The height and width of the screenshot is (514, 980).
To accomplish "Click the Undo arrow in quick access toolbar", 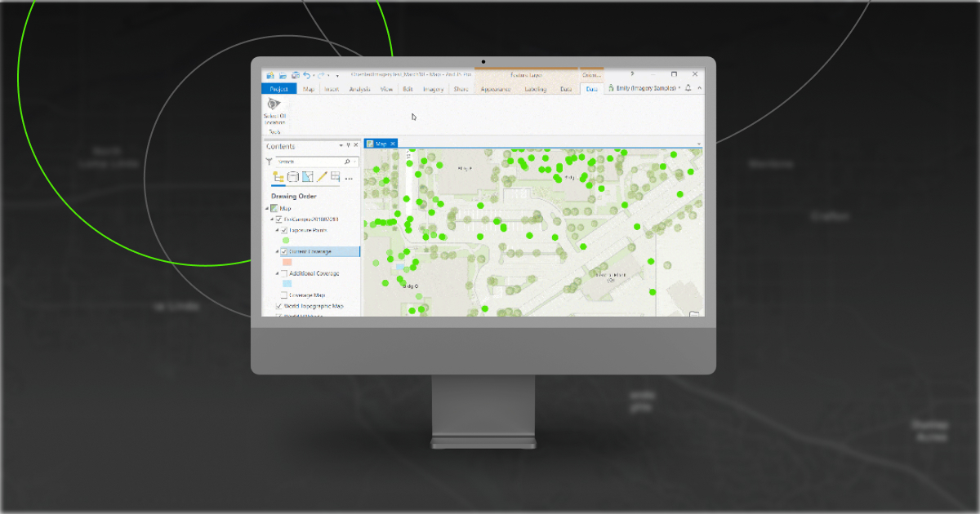I will pyautogui.click(x=306, y=75).
